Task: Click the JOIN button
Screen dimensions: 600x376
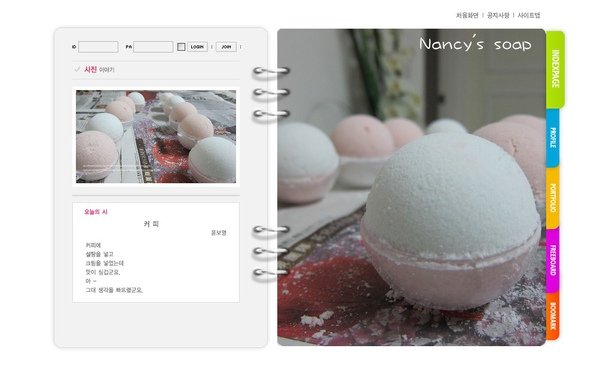Action: 226,47
